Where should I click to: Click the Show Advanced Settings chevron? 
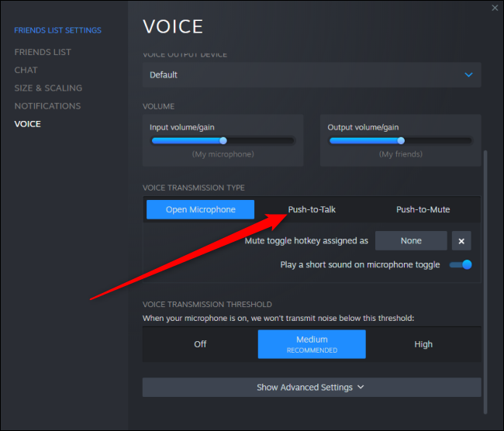coord(361,387)
